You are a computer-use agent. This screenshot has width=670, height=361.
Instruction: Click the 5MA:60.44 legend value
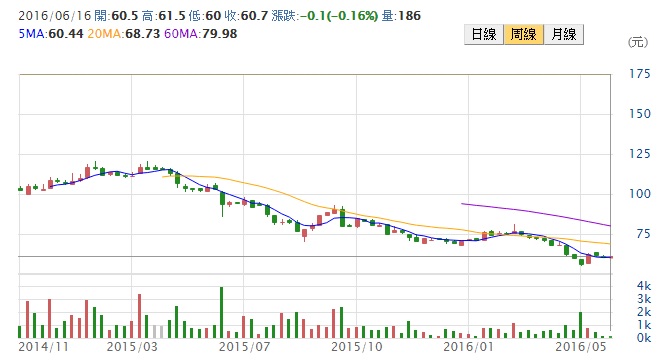[x=51, y=34]
